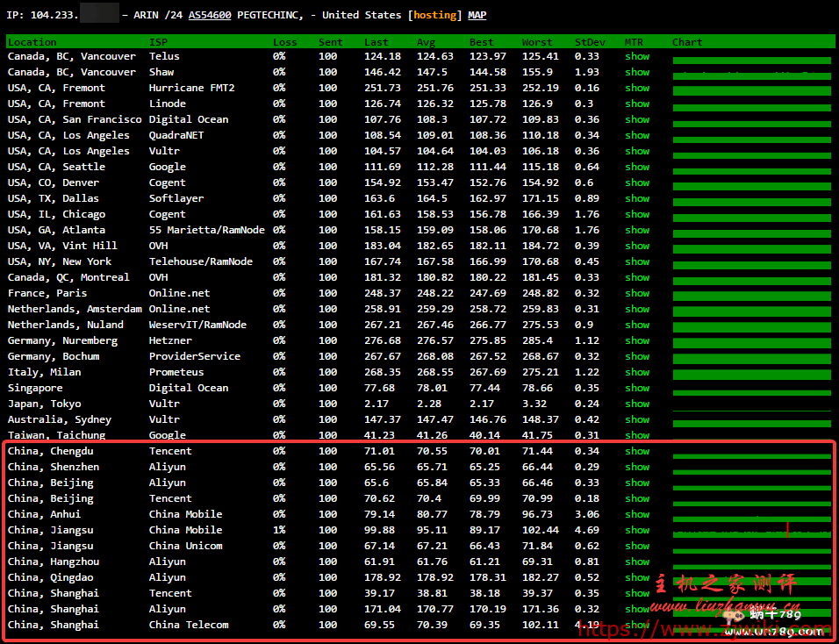Show MTR for Milan Prometeus row

tap(637, 372)
